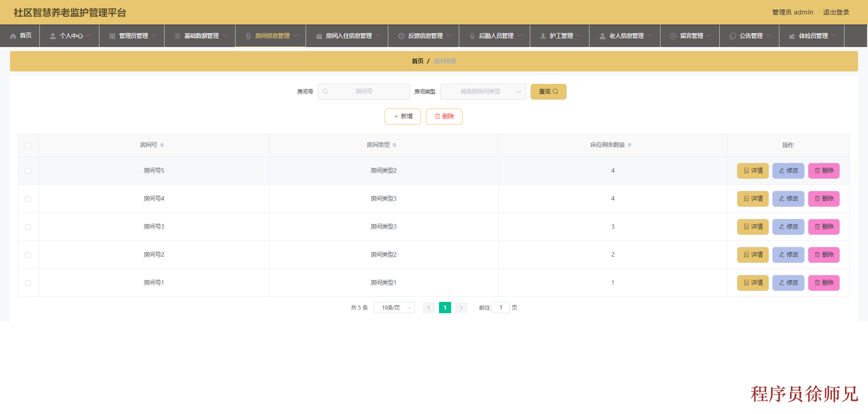Open the 公告管理 menu
868x414 pixels.
click(750, 36)
